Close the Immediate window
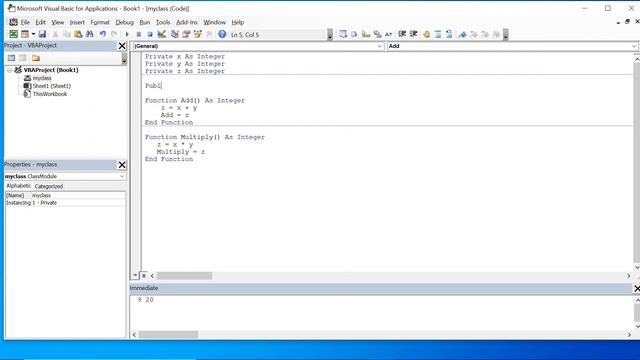The image size is (640, 360). 636,289
